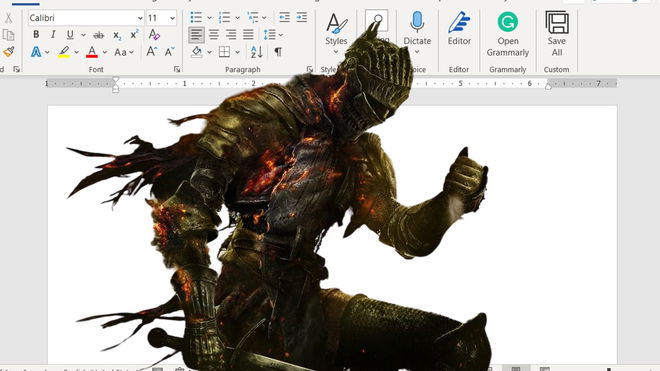Screen dimensions: 660x371
Task: Toggle Underline formatting
Action: (70, 35)
